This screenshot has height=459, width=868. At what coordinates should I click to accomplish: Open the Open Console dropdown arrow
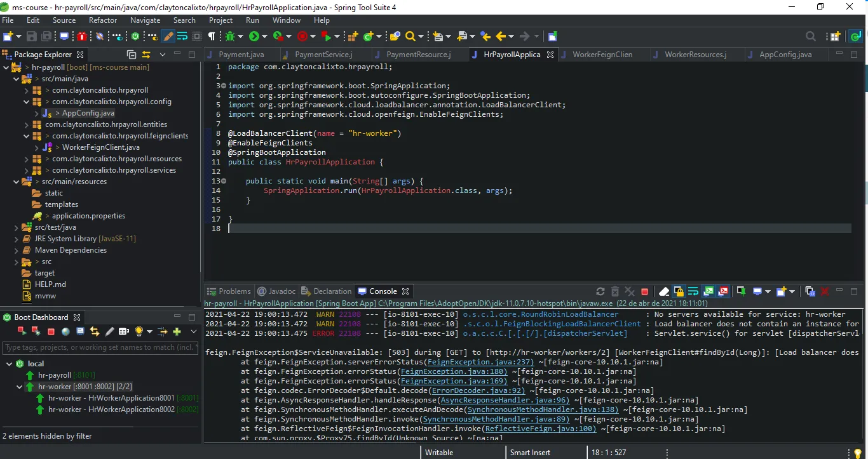[x=792, y=291]
